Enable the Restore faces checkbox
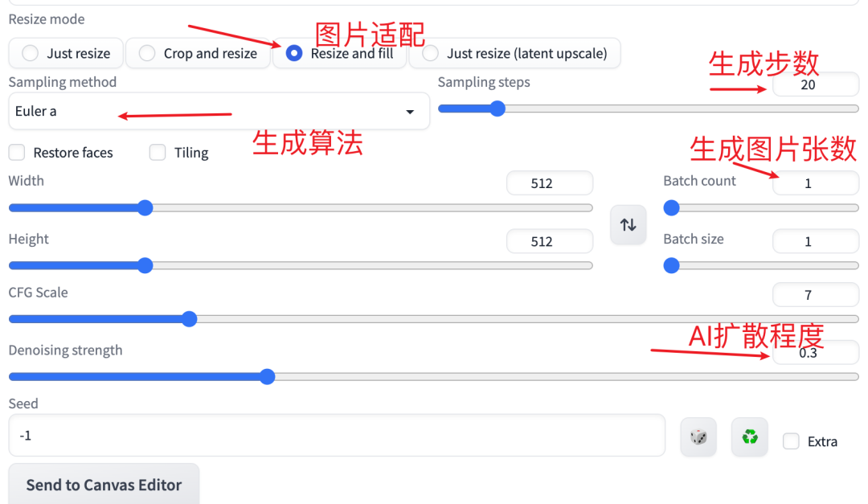The width and height of the screenshot is (868, 504). click(17, 152)
